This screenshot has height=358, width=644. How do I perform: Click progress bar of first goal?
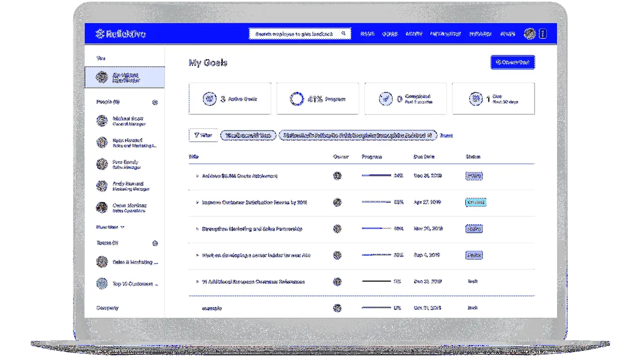pyautogui.click(x=377, y=176)
